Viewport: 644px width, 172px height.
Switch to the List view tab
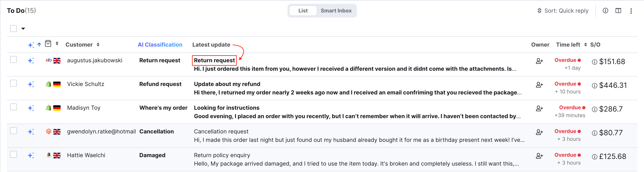[x=303, y=10]
